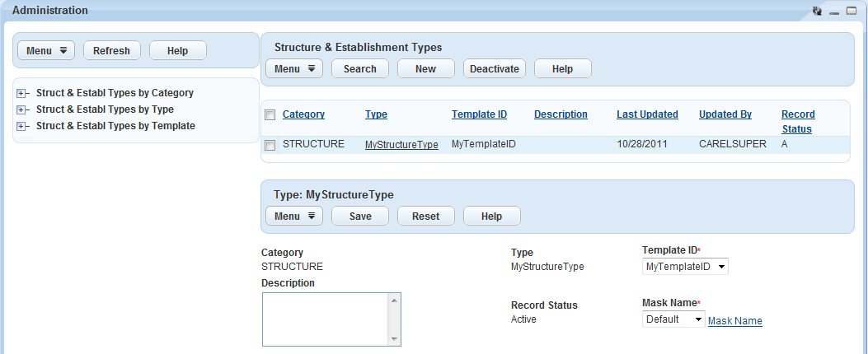Expand Struct & Establ Types by Template
The height and width of the screenshot is (354, 868).
(21, 126)
